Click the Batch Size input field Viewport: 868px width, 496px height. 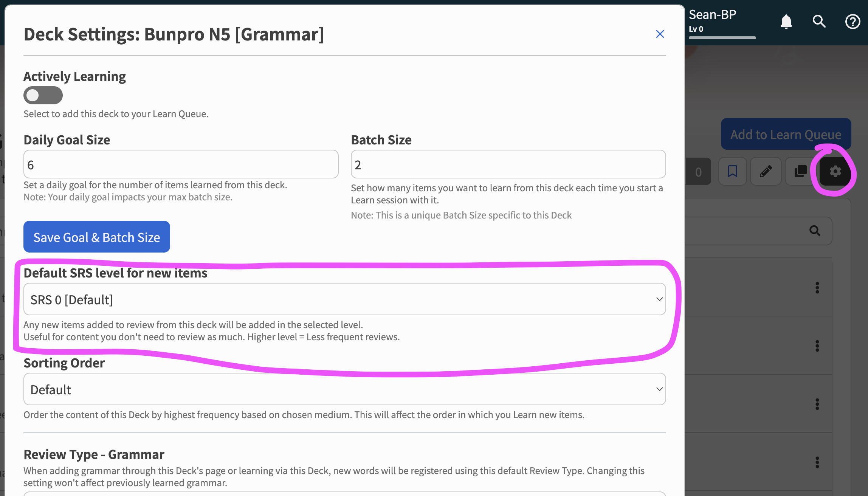click(508, 164)
